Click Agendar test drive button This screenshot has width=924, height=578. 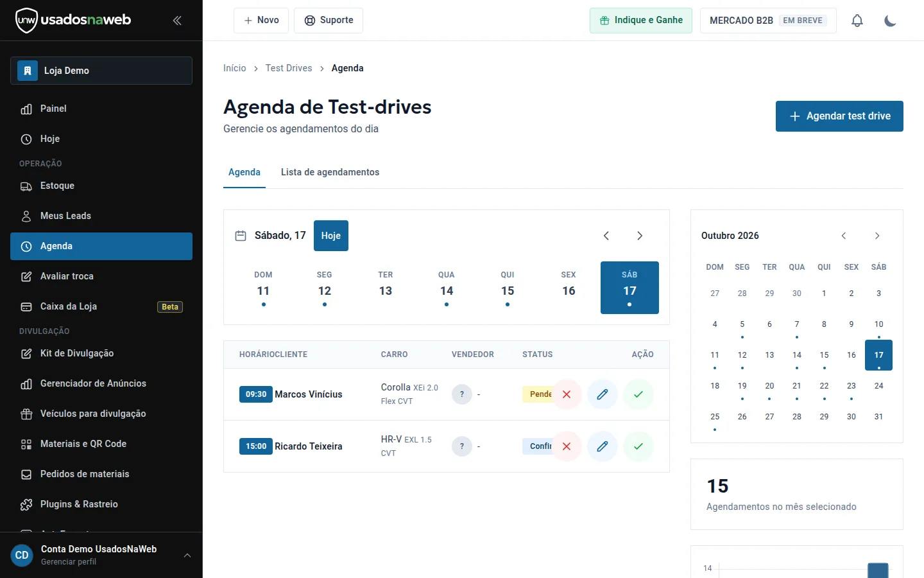coord(839,116)
